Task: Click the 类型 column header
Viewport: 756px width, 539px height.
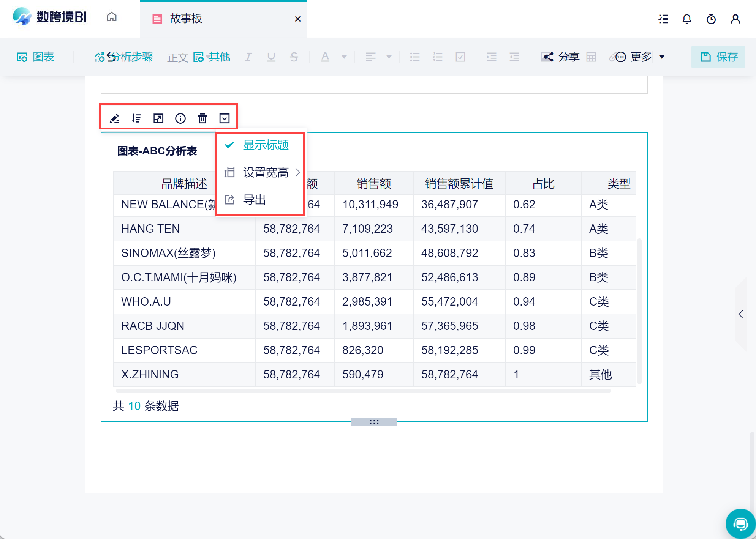Action: pos(619,184)
